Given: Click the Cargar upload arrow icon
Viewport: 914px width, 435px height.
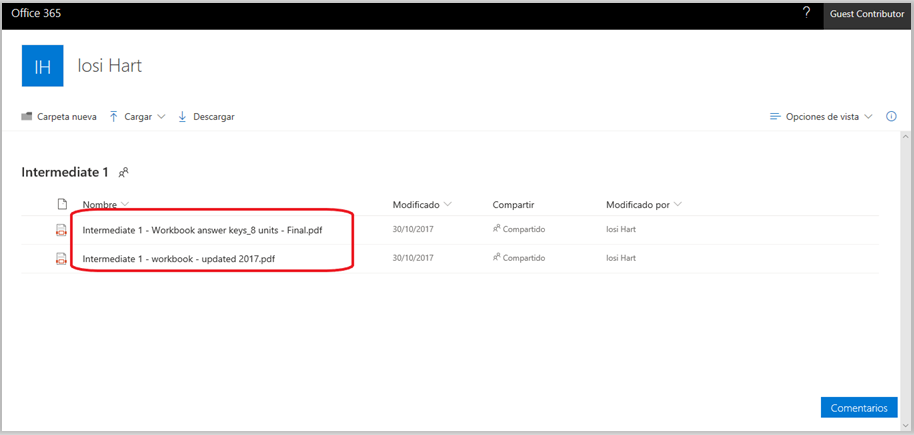Looking at the screenshot, I should (114, 117).
